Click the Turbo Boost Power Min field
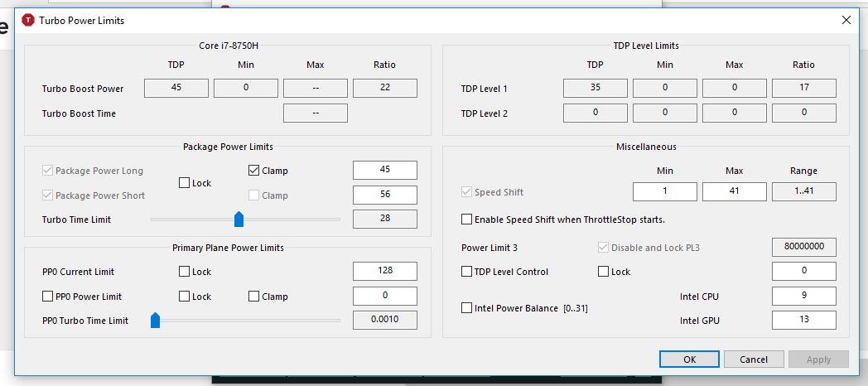Screen dimensions: 868x386 coord(246,88)
